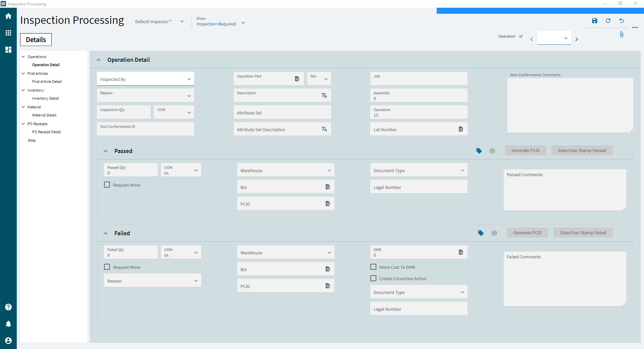Open DMR lookup search icon
The width and height of the screenshot is (644, 349).
(x=461, y=252)
